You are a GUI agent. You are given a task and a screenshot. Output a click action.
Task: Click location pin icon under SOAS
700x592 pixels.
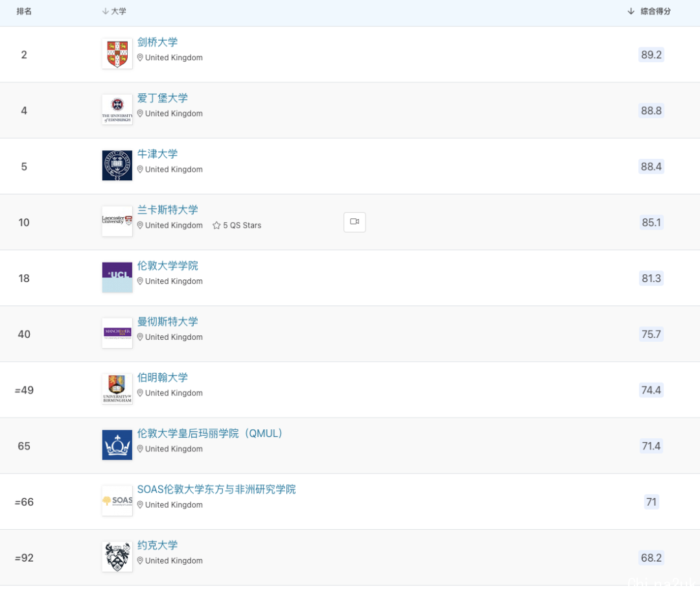(140, 504)
